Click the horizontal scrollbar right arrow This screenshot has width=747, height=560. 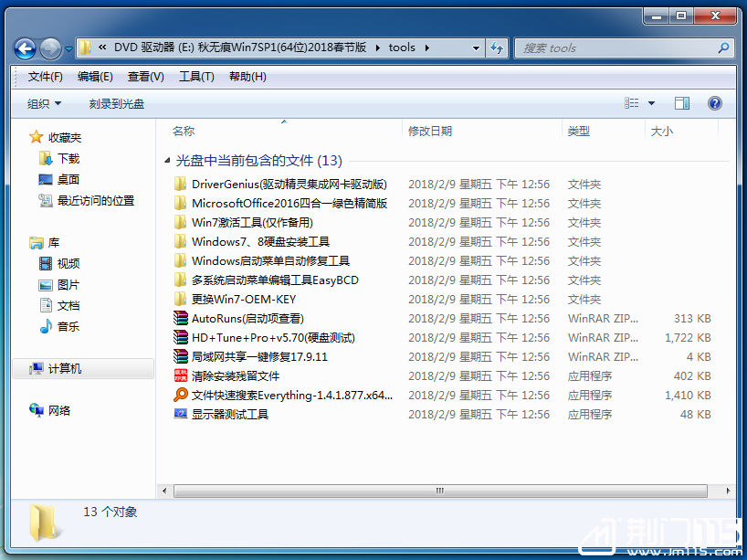point(728,491)
